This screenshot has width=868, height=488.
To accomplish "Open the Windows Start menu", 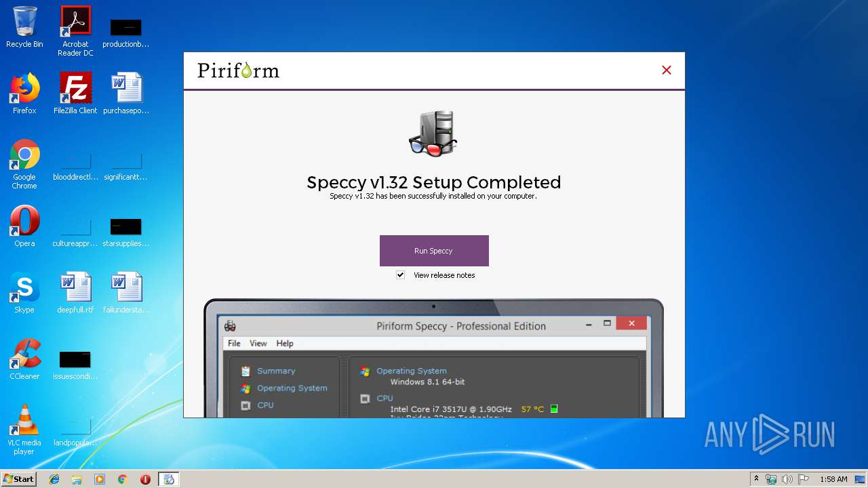I will 18,479.
